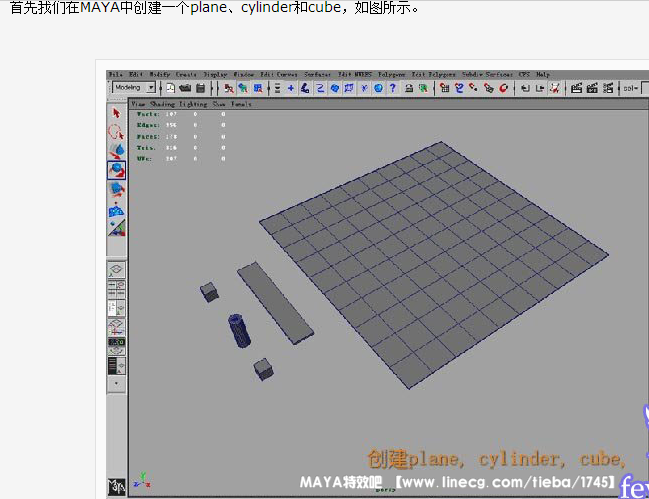Image resolution: width=649 pixels, height=499 pixels.
Task: Open the viewport Shading menu
Action: 162,104
